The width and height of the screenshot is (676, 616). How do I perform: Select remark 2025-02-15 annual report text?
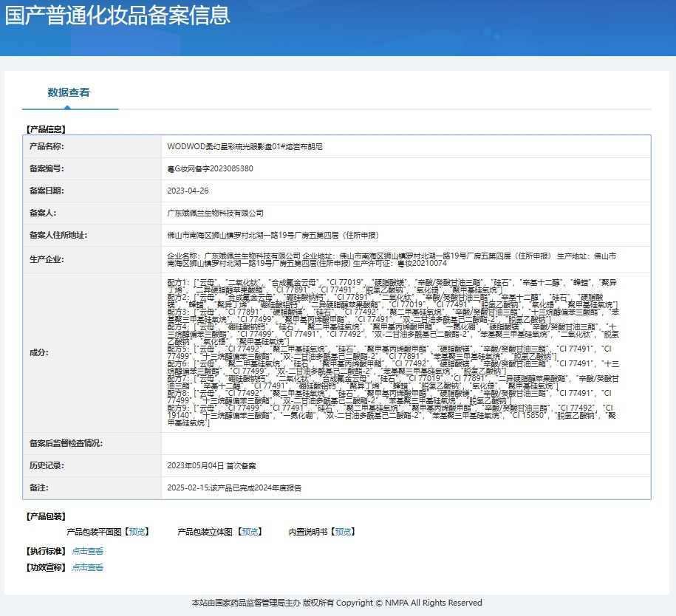pyautogui.click(x=234, y=488)
